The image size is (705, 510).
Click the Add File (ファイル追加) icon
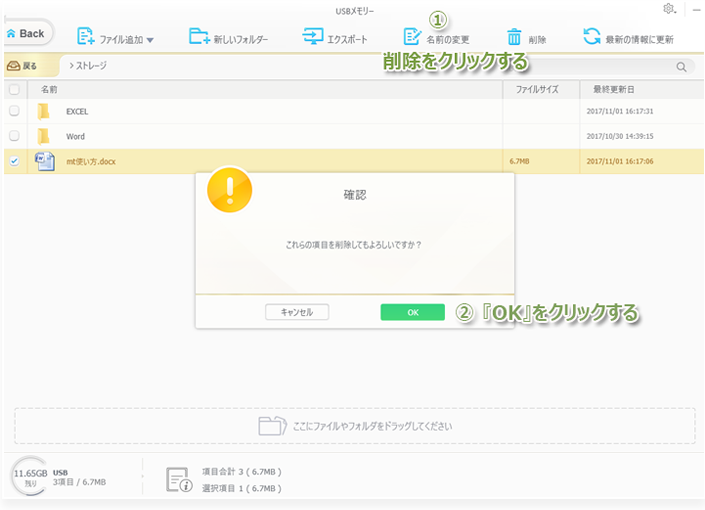coord(86,38)
